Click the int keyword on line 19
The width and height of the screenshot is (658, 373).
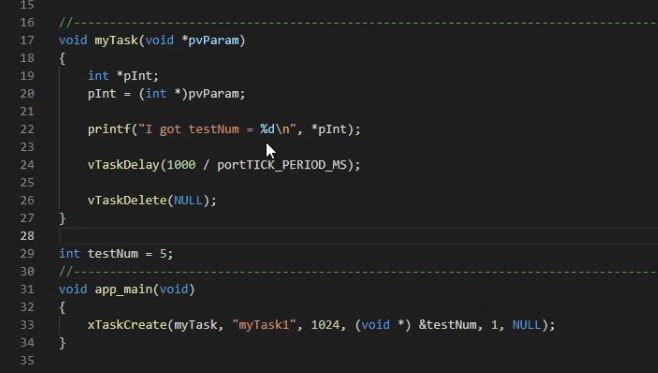point(98,76)
